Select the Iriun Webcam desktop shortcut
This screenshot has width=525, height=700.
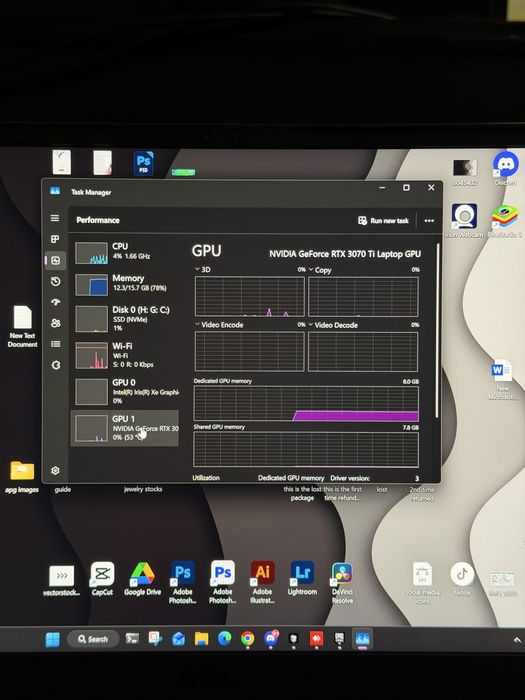pyautogui.click(x=464, y=220)
